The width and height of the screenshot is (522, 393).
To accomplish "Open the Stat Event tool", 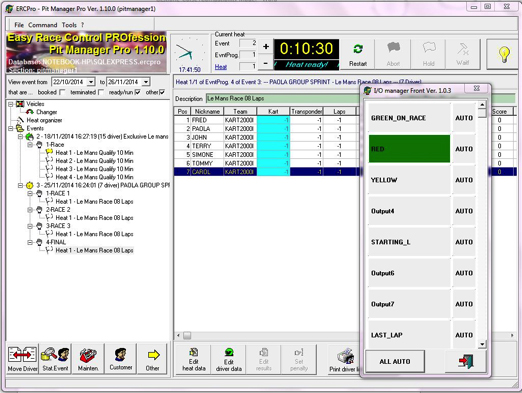I will (x=55, y=359).
